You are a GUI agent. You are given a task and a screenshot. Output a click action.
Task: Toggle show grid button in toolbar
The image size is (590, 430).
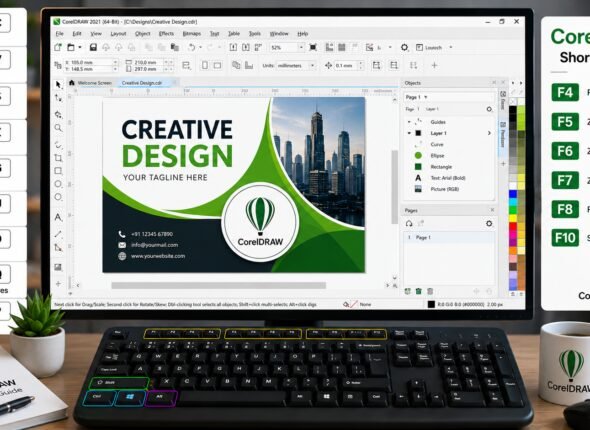pos(342,47)
